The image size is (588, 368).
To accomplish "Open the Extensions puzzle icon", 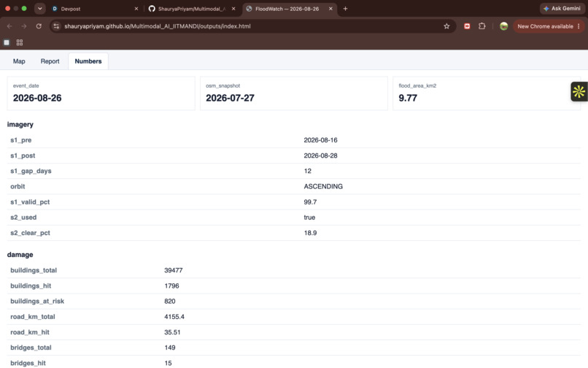I will pos(482,26).
